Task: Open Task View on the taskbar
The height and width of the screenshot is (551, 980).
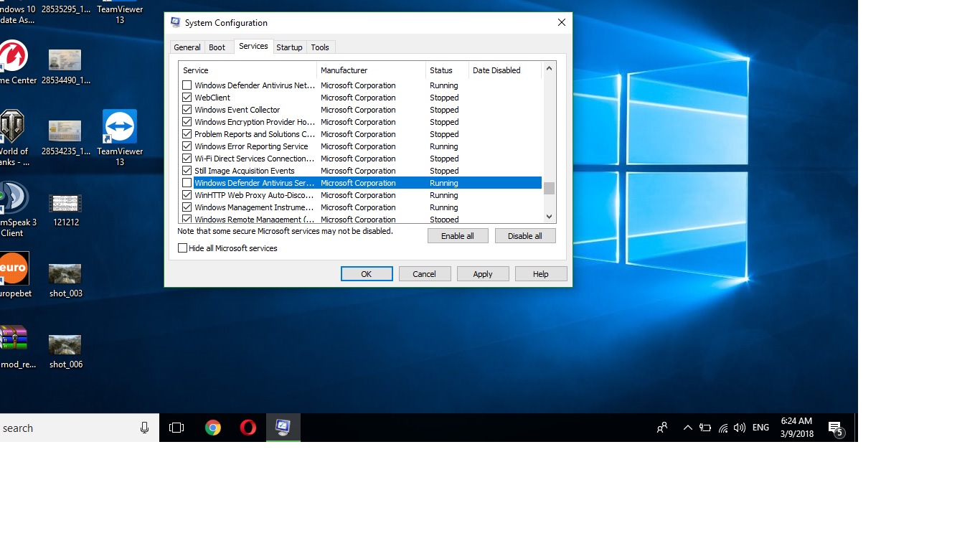Action: point(176,428)
